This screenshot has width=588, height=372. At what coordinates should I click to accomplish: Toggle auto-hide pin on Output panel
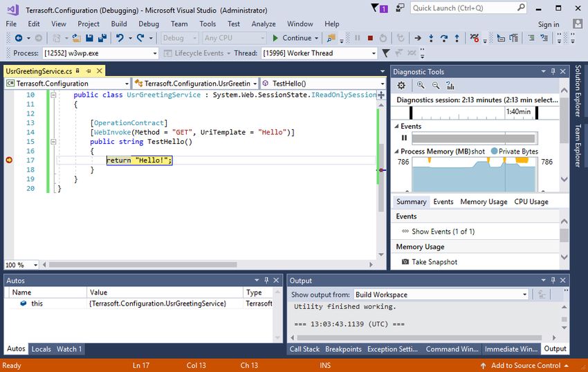click(x=553, y=280)
